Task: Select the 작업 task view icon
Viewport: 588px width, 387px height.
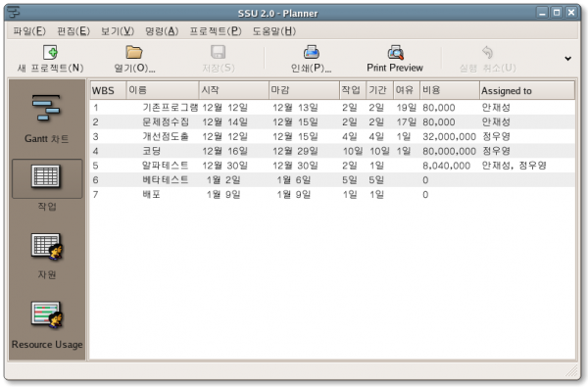Action: click(x=46, y=176)
